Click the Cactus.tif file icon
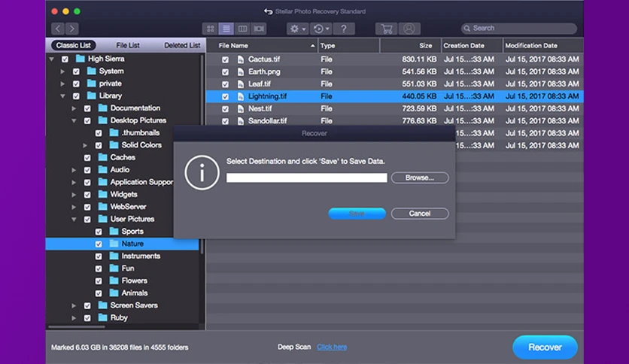Screen dimensions: 629x364 click(240, 59)
